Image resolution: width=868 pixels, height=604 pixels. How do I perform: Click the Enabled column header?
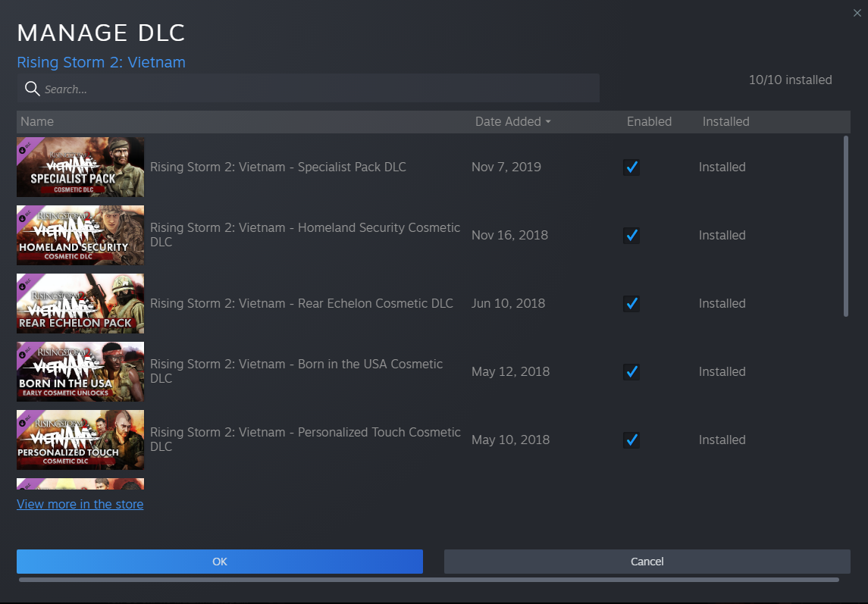[x=649, y=121]
